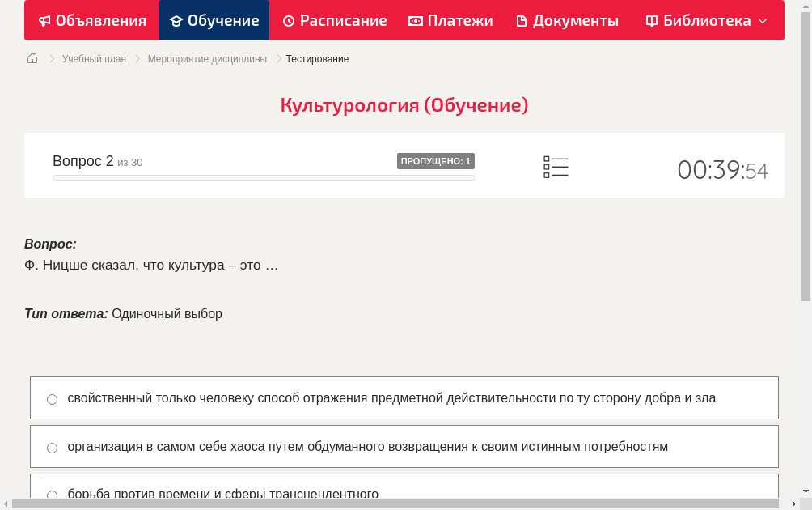Image resolution: width=812 pixels, height=510 pixels.
Task: Click the clock icon next to Расписание
Action: (288, 20)
